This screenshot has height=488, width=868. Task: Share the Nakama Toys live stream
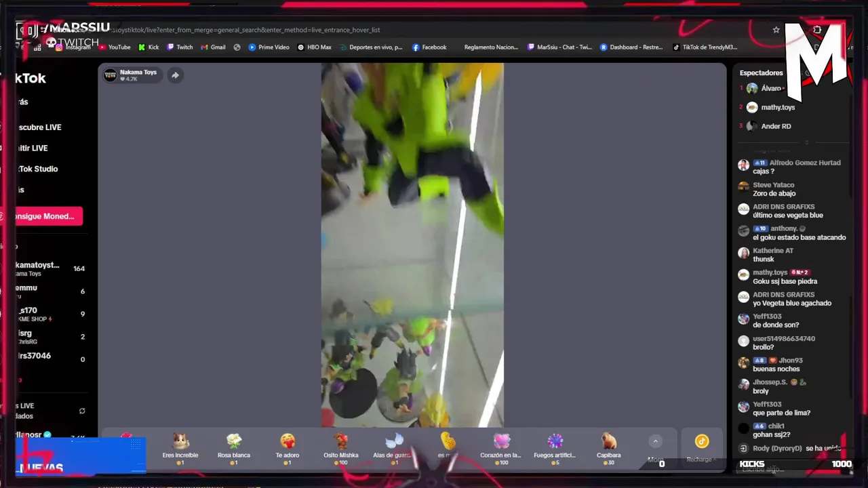tap(175, 75)
